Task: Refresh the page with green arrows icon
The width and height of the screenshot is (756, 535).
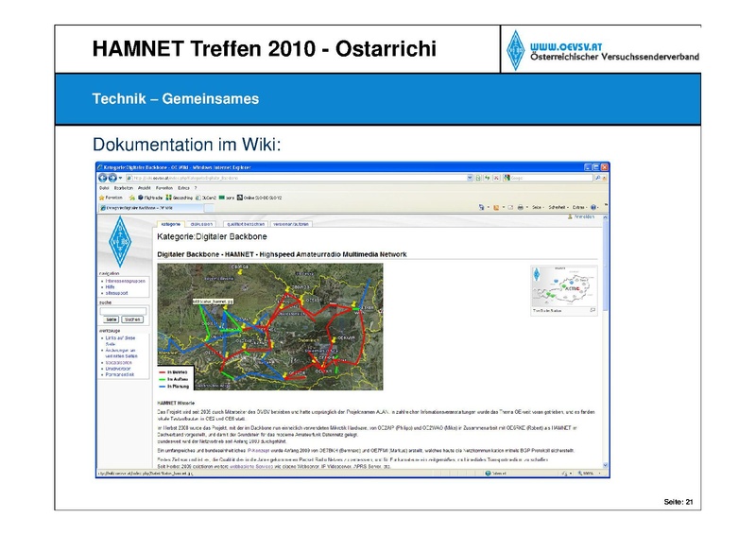Action: tap(488, 178)
